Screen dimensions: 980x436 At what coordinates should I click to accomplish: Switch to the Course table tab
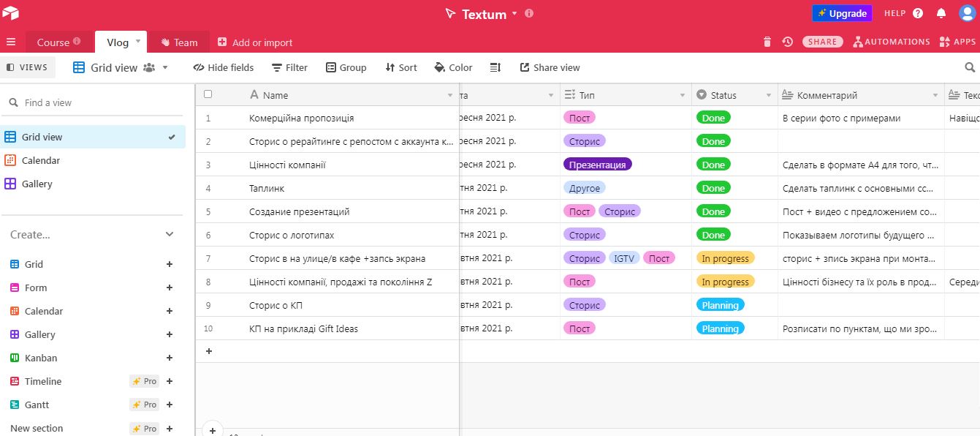(x=58, y=42)
